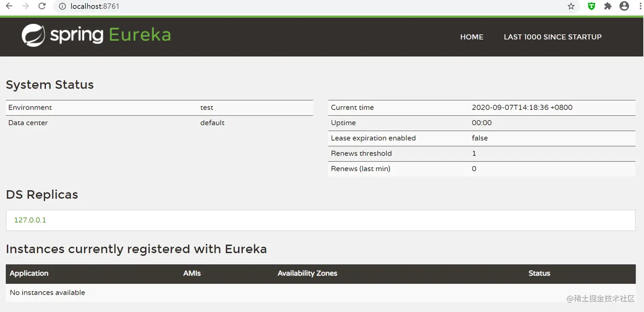Select the Renews (last min) value 0
The image size is (644, 312).
[x=474, y=169]
